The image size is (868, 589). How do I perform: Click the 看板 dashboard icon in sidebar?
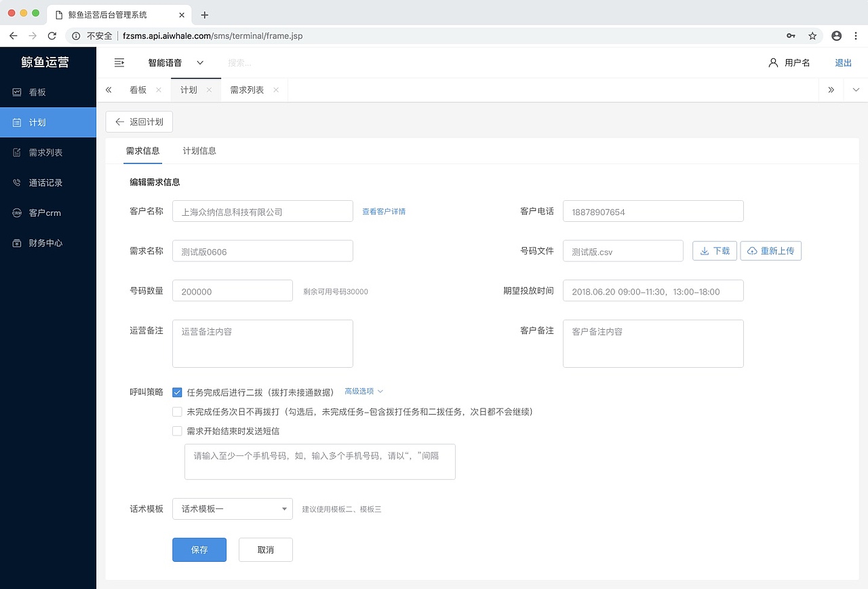(17, 92)
